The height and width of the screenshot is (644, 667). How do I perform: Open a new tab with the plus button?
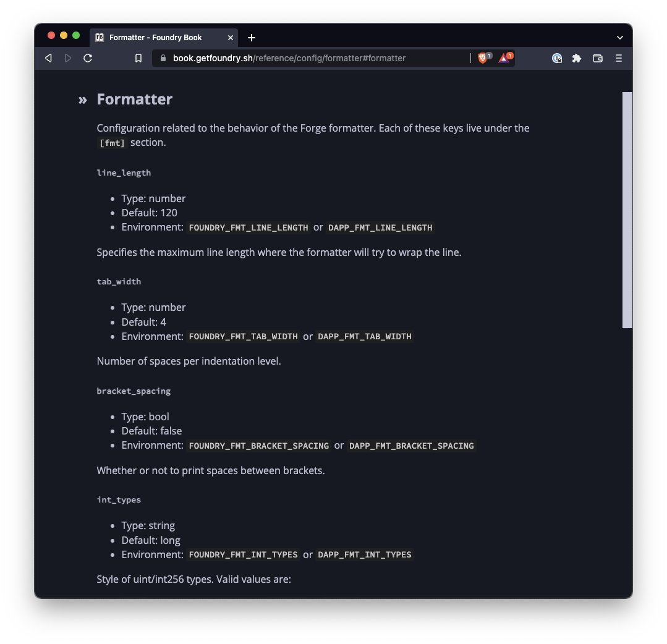(x=252, y=38)
